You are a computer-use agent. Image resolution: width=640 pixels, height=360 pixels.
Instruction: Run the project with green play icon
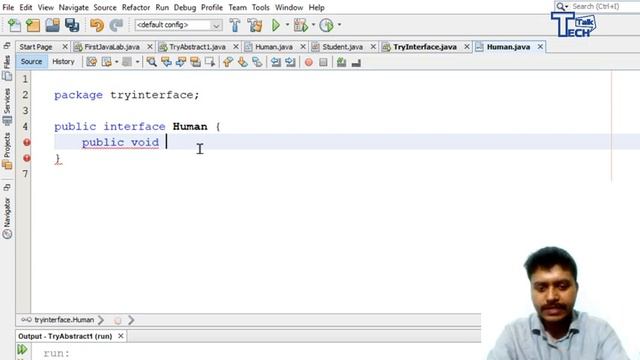coord(276,25)
